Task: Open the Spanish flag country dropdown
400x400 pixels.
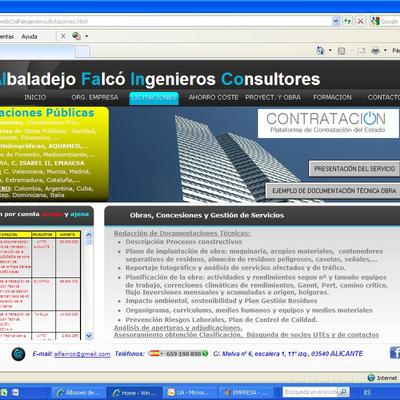Action: pos(156,353)
